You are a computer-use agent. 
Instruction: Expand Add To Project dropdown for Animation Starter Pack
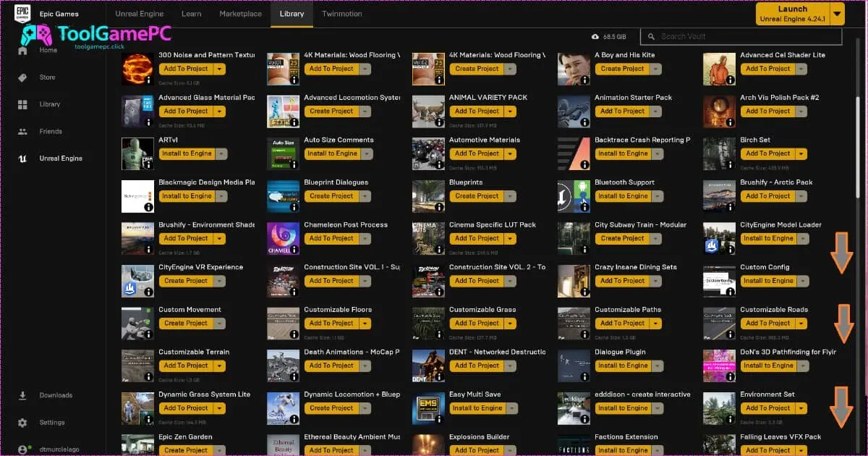pos(655,111)
